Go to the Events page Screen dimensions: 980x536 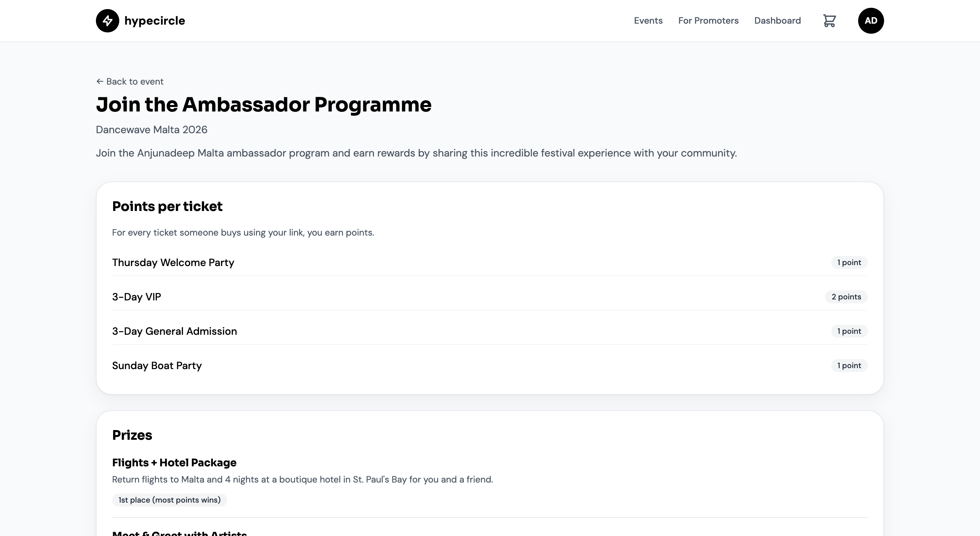(x=648, y=20)
